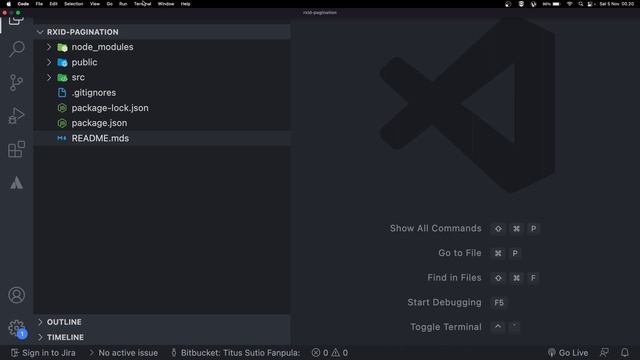Click the Start Debugging label
640x360 pixels.
(x=444, y=302)
